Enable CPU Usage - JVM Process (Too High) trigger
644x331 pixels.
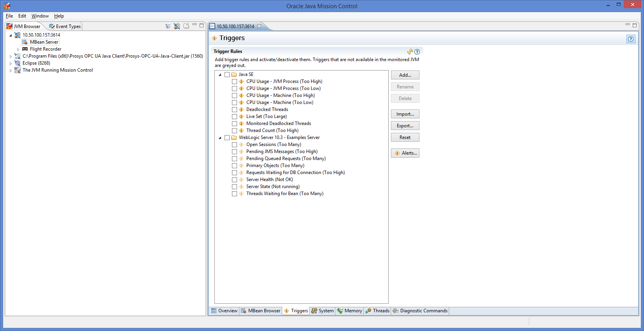pyautogui.click(x=234, y=81)
